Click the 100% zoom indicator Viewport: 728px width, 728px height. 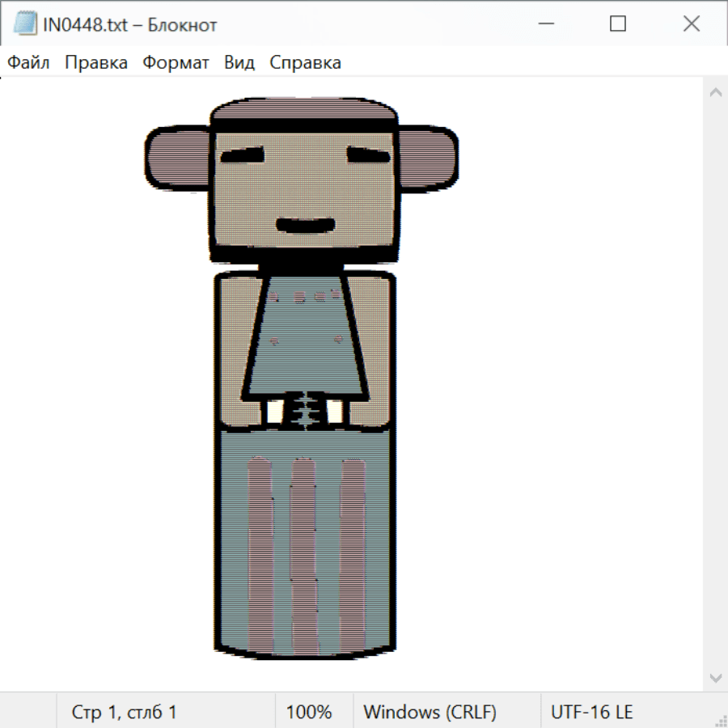click(309, 712)
